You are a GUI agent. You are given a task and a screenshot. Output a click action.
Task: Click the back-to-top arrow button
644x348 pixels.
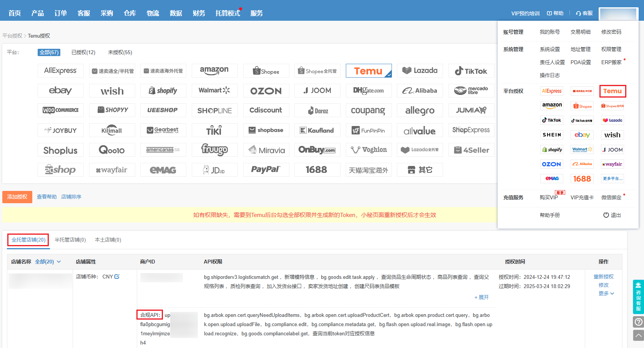(x=638, y=335)
